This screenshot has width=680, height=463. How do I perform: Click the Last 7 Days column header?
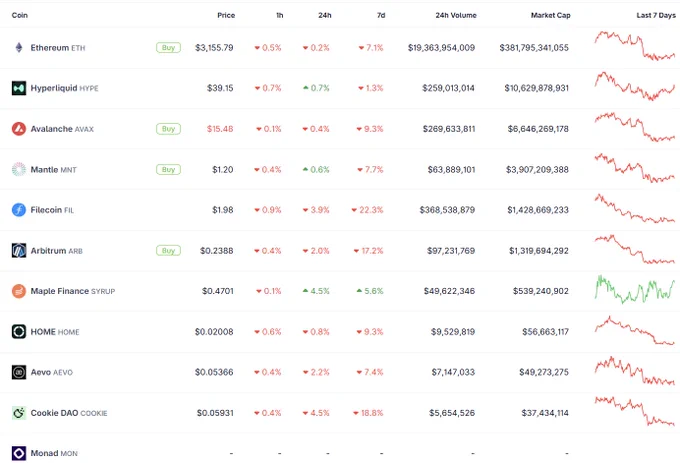pos(656,15)
